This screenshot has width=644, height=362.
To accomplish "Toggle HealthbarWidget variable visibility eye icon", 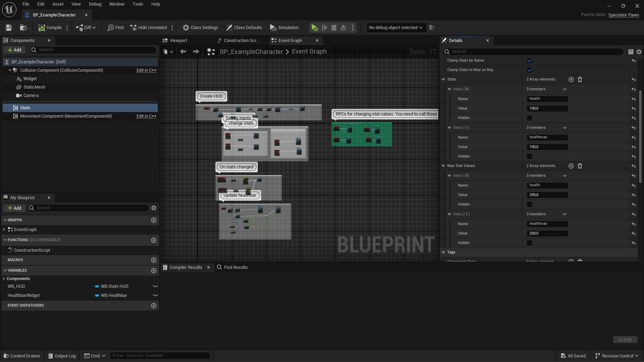I will (155, 296).
